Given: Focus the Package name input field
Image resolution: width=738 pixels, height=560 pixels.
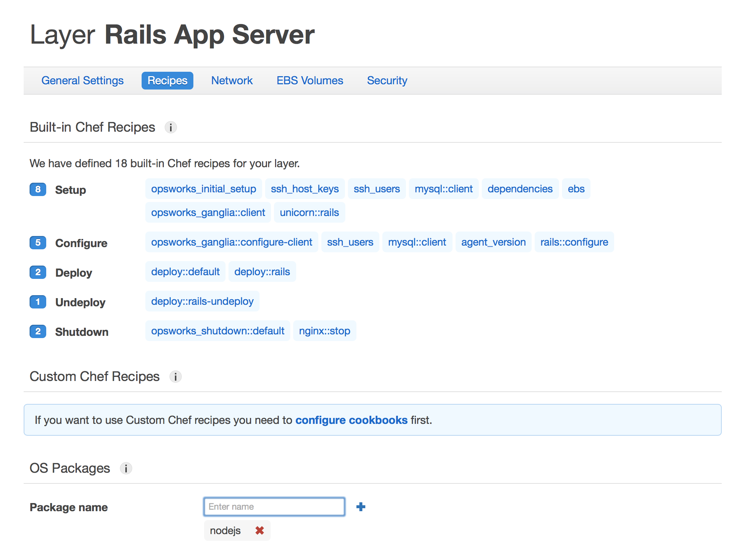Looking at the screenshot, I should coord(274,507).
